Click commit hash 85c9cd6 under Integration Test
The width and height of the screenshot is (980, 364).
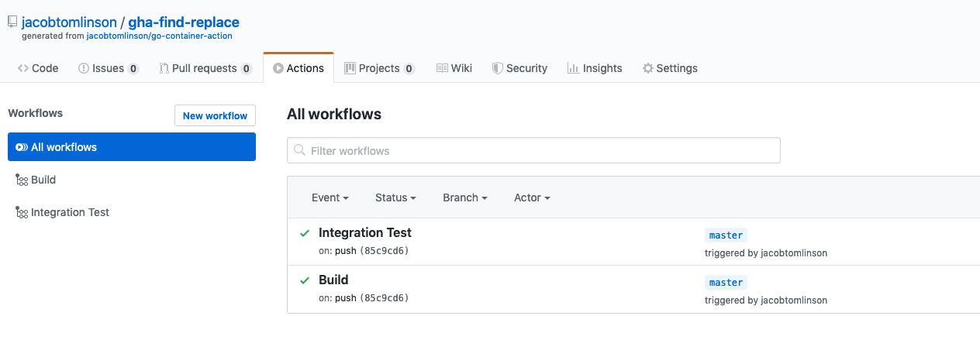click(x=384, y=251)
